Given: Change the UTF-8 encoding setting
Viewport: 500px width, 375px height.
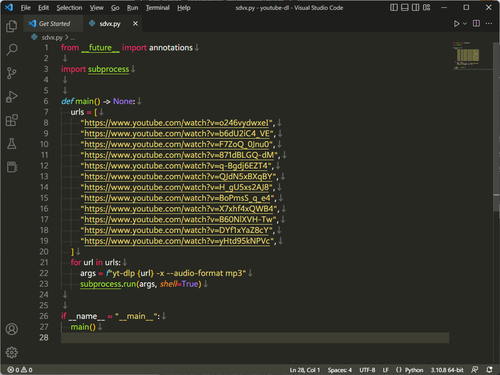Looking at the screenshot, I should point(367,370).
